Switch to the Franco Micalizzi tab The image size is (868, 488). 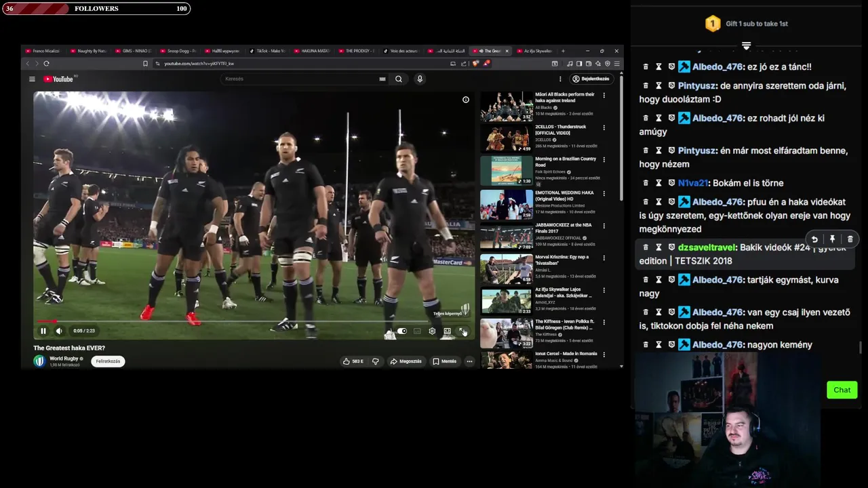click(x=43, y=51)
